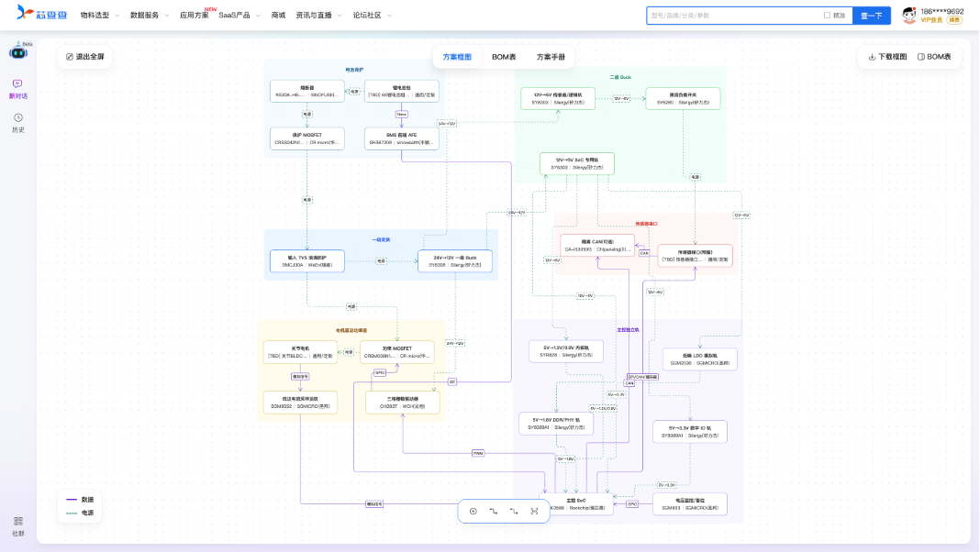Open the 芯查查 logo home link
Viewport: 980px width, 552px height.
pyautogui.click(x=42, y=13)
